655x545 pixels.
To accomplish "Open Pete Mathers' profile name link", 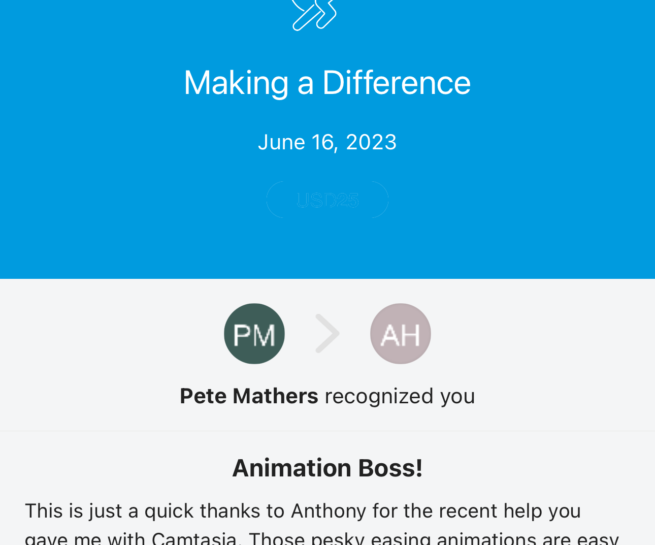I will pyautogui.click(x=249, y=396).
